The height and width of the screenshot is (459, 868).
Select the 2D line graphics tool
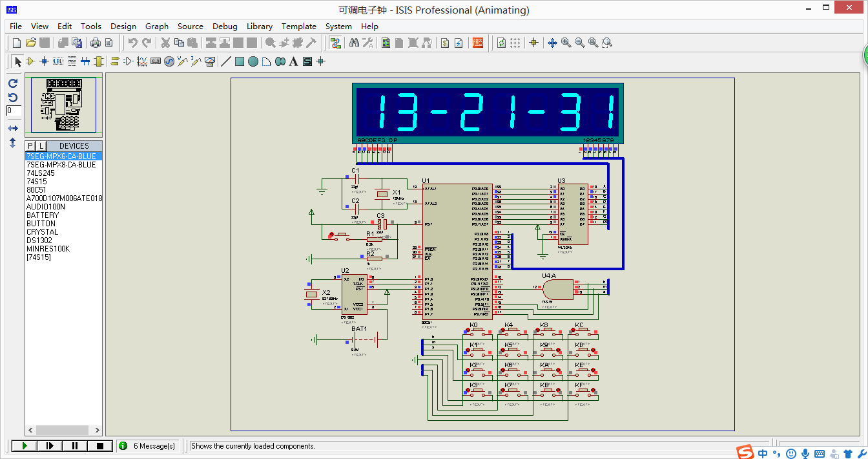225,61
